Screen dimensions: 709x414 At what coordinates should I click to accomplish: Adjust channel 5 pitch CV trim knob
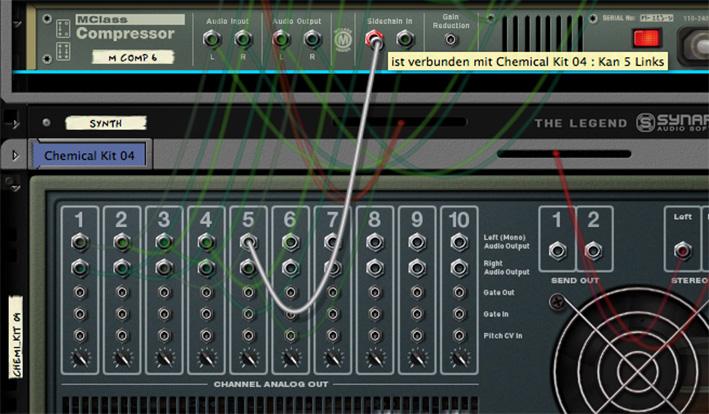click(249, 358)
